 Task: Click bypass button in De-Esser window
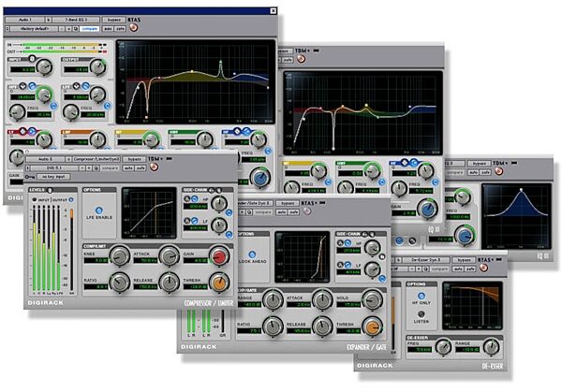coord(464,260)
